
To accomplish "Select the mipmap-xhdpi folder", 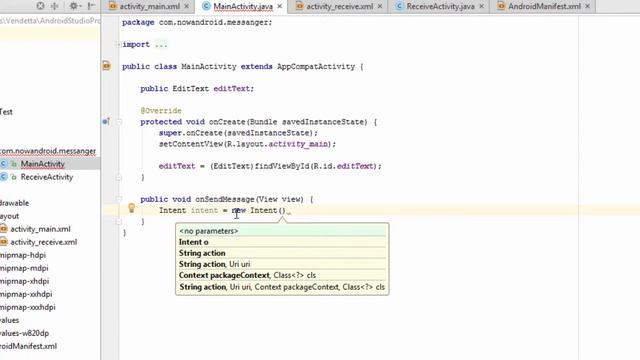I will click(x=24, y=281).
